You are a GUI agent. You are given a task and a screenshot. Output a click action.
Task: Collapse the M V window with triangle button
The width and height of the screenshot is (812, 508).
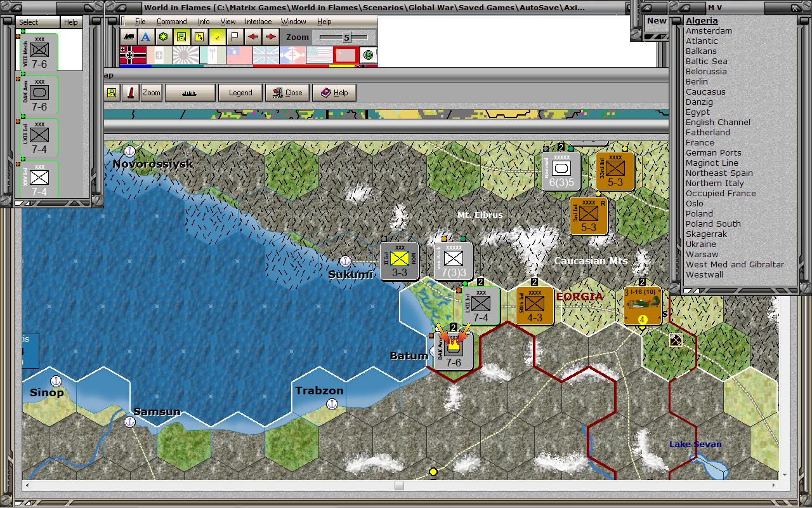[x=686, y=8]
